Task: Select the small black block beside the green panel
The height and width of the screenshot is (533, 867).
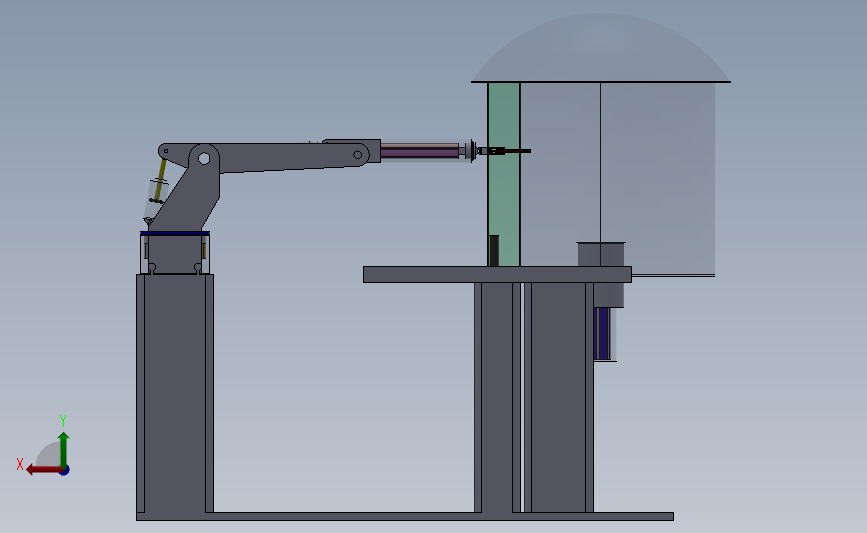Action: coord(494,250)
